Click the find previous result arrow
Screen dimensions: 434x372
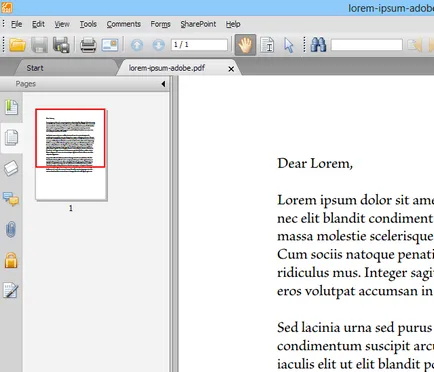coord(415,45)
